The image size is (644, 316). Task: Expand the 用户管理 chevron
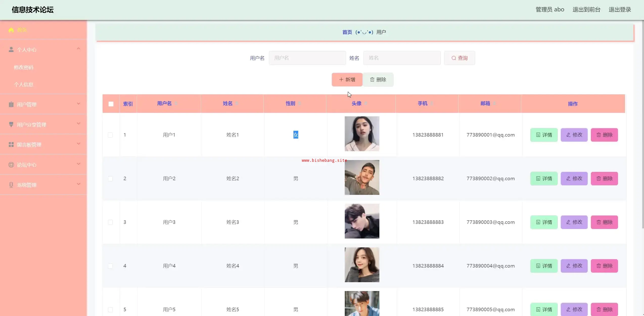click(79, 103)
